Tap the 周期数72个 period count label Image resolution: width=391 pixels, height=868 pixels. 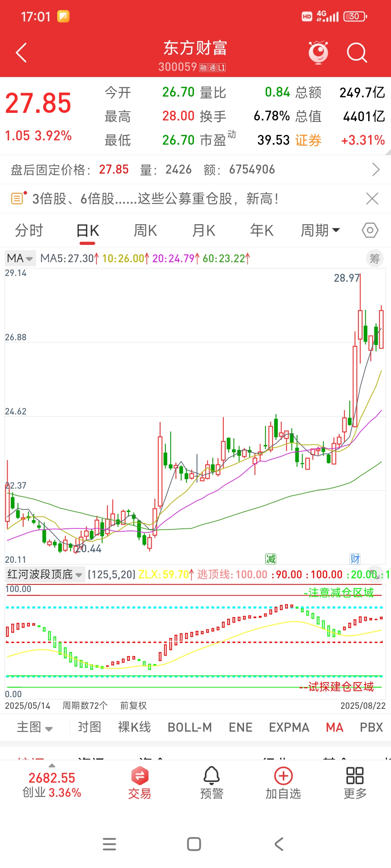click(x=85, y=705)
